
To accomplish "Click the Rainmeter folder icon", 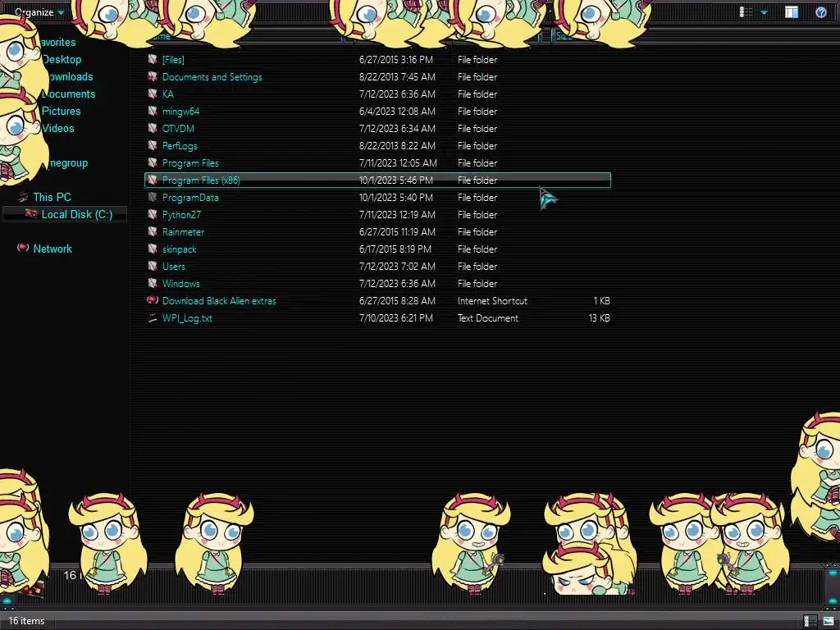I will click(153, 231).
